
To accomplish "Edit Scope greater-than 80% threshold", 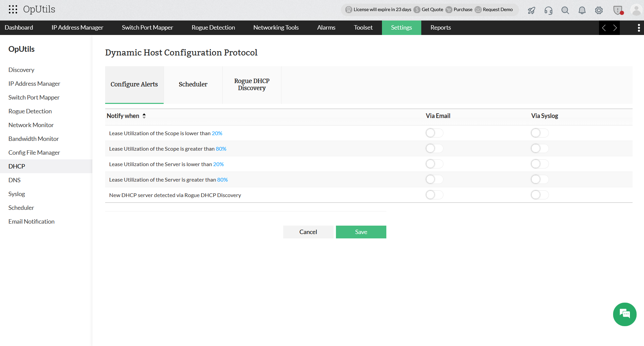I will coord(221,149).
